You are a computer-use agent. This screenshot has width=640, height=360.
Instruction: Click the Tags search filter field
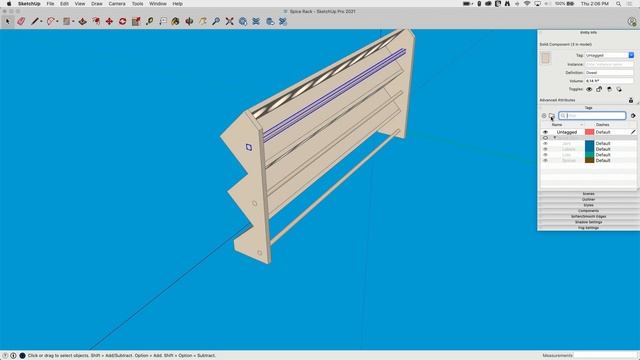point(592,116)
